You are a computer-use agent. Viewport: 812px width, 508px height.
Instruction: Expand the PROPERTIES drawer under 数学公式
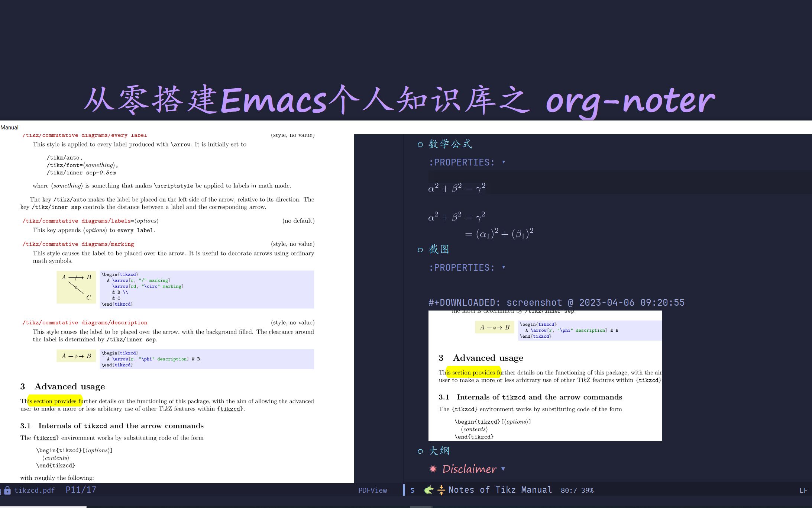(x=504, y=162)
